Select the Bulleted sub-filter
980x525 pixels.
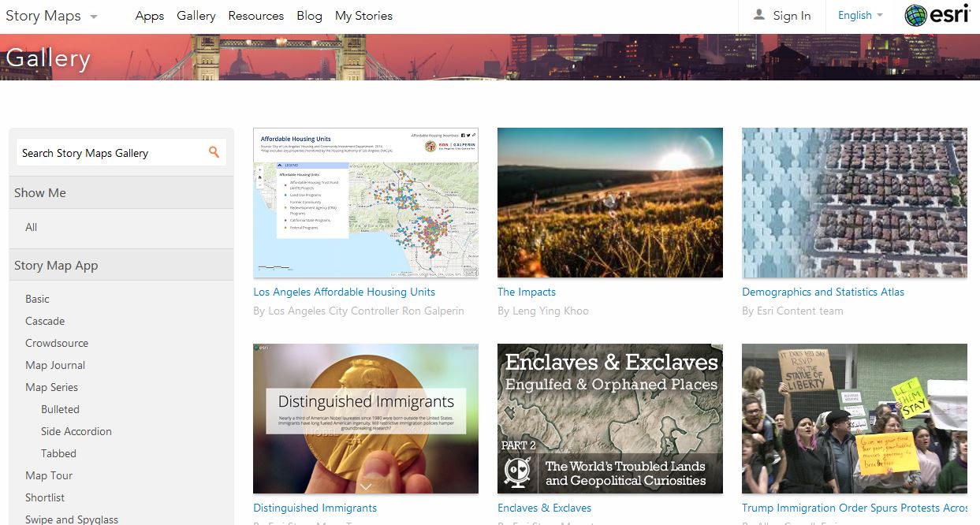coord(60,409)
